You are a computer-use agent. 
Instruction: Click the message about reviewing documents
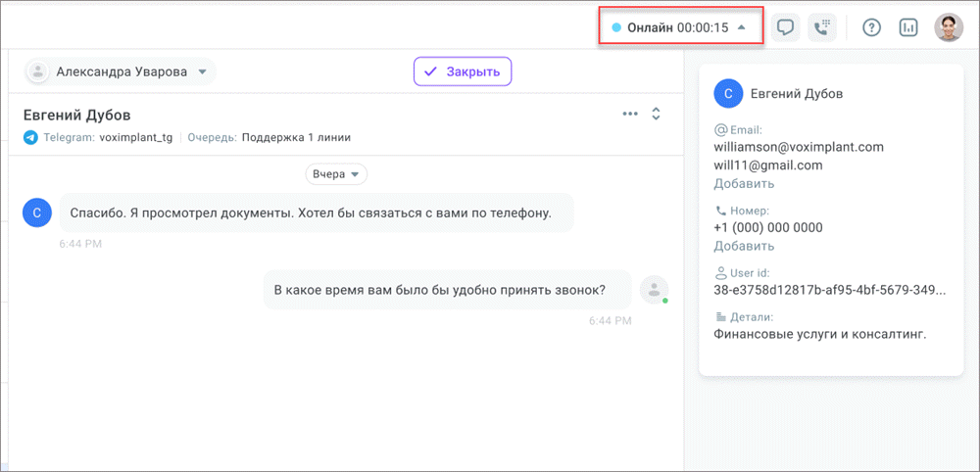[x=317, y=212]
